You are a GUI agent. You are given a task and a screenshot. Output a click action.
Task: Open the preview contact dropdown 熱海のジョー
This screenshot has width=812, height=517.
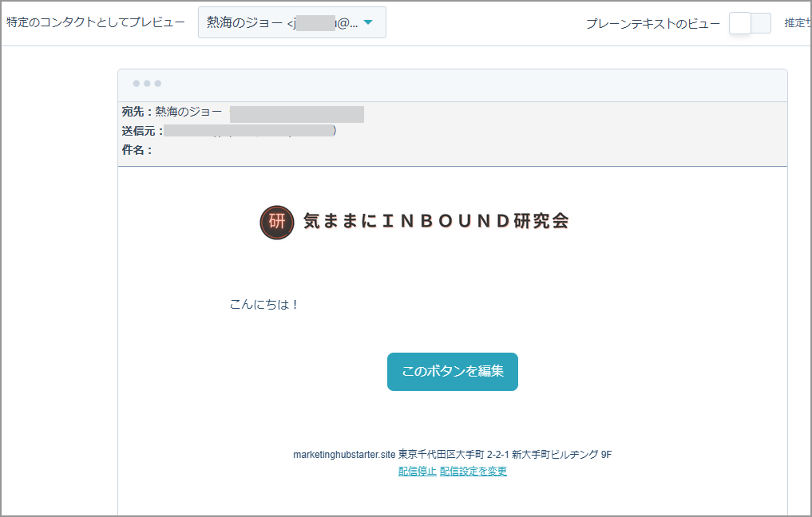point(291,22)
